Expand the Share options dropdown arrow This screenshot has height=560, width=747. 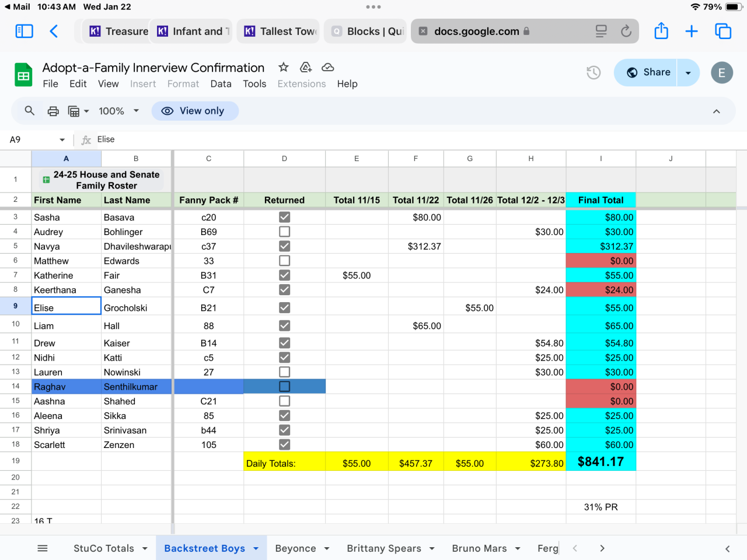pyautogui.click(x=688, y=72)
